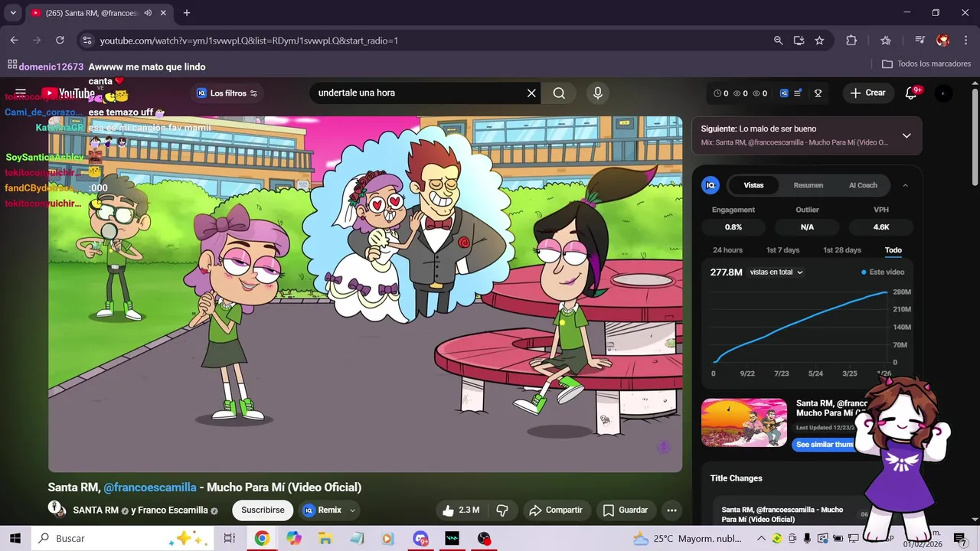Image resolution: width=980 pixels, height=551 pixels.
Task: Close the Santa RM browser tab
Action: click(163, 13)
